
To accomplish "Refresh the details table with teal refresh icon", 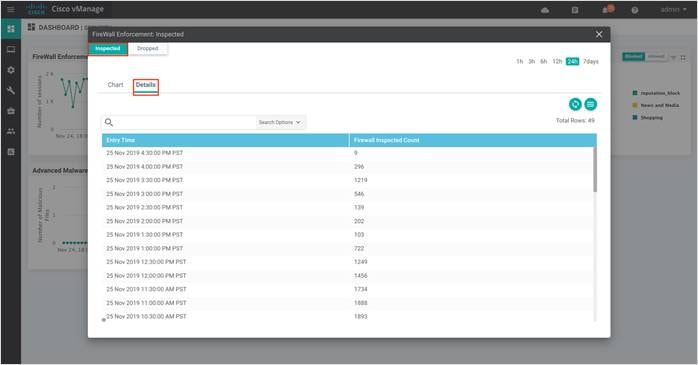I will pos(575,104).
